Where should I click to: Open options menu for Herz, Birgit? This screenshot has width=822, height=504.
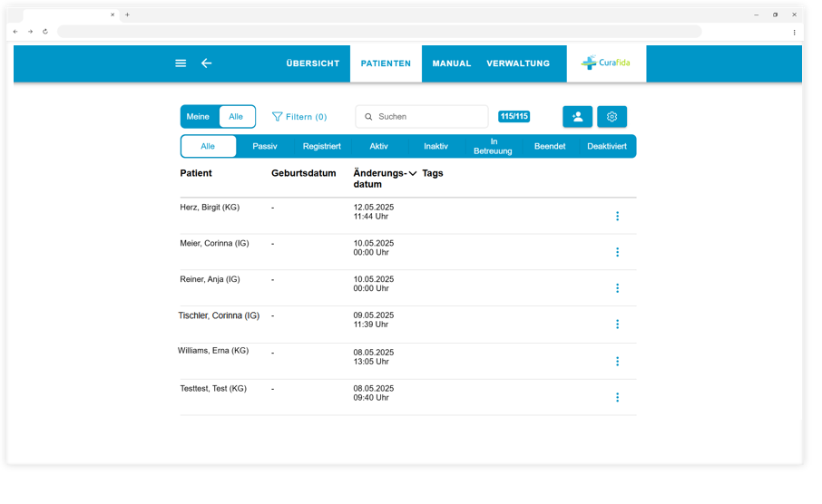pyautogui.click(x=618, y=217)
